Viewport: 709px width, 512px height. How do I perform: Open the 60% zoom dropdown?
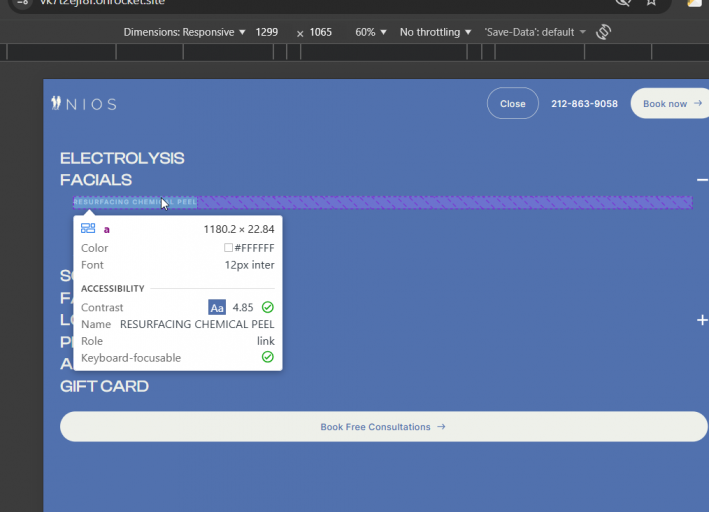click(x=371, y=32)
